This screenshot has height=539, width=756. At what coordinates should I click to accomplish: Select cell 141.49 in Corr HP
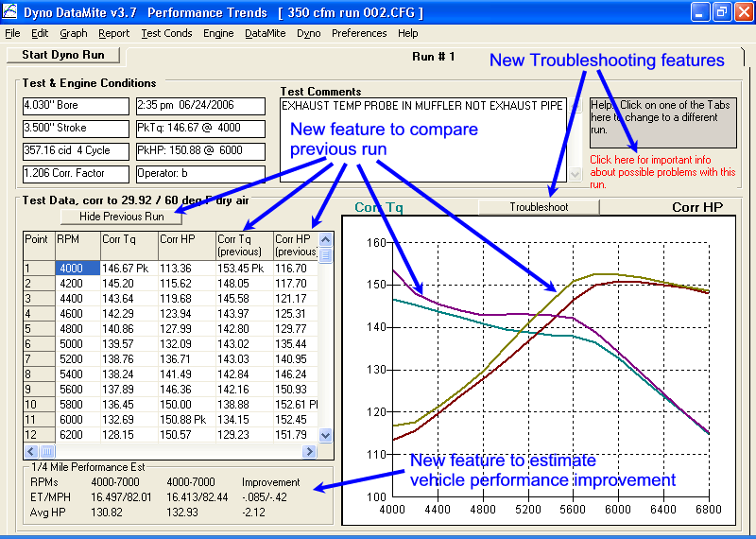point(187,374)
